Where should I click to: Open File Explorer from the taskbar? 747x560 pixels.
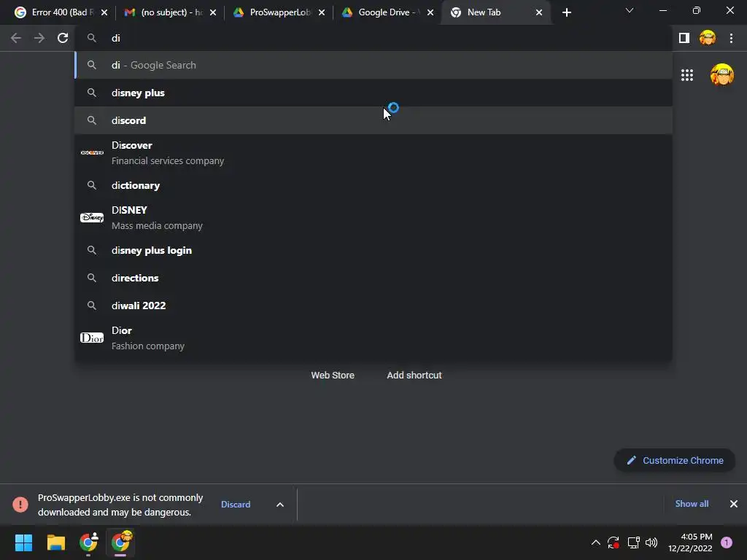(x=55, y=542)
